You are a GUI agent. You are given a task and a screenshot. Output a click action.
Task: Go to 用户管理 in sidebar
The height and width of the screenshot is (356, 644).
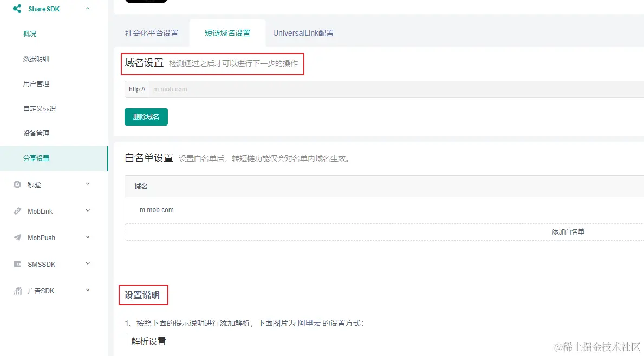click(36, 84)
